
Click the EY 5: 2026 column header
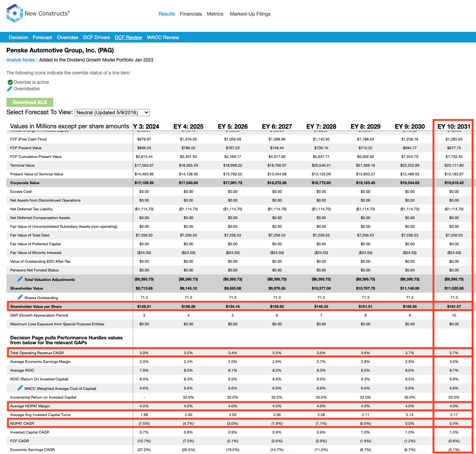tap(233, 126)
